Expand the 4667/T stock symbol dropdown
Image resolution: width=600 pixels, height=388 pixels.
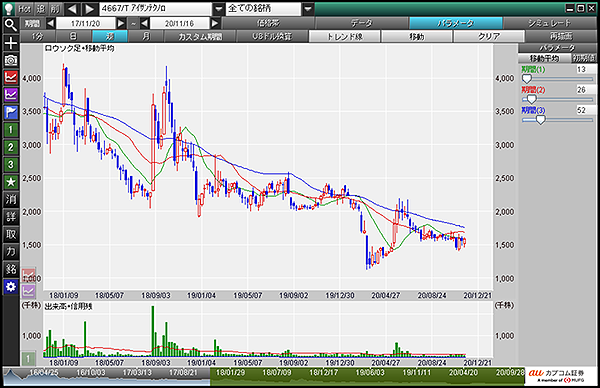point(218,9)
